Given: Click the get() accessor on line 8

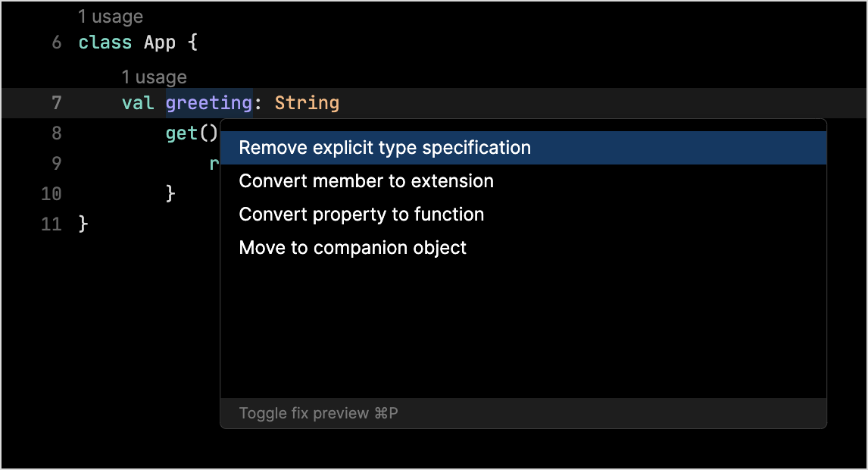Looking at the screenshot, I should pos(188,133).
